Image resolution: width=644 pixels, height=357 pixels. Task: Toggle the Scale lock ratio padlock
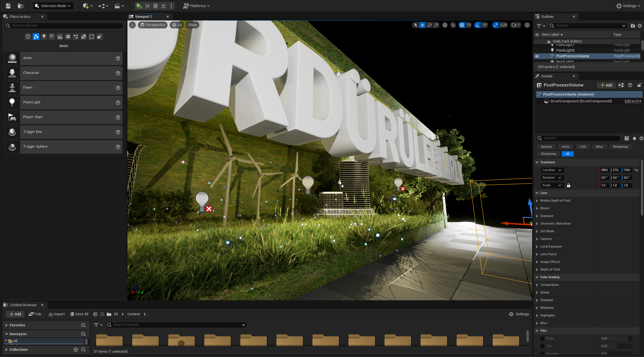pyautogui.click(x=569, y=185)
